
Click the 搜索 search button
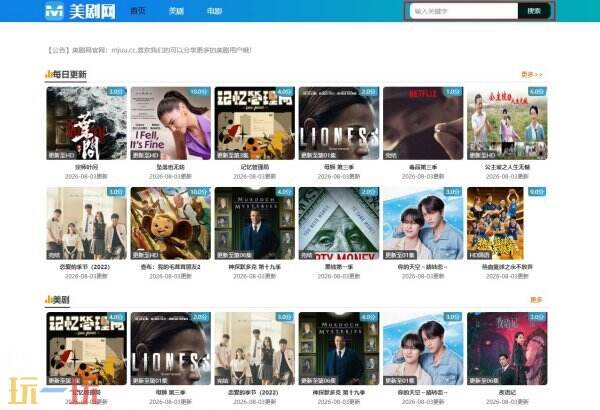pyautogui.click(x=534, y=11)
